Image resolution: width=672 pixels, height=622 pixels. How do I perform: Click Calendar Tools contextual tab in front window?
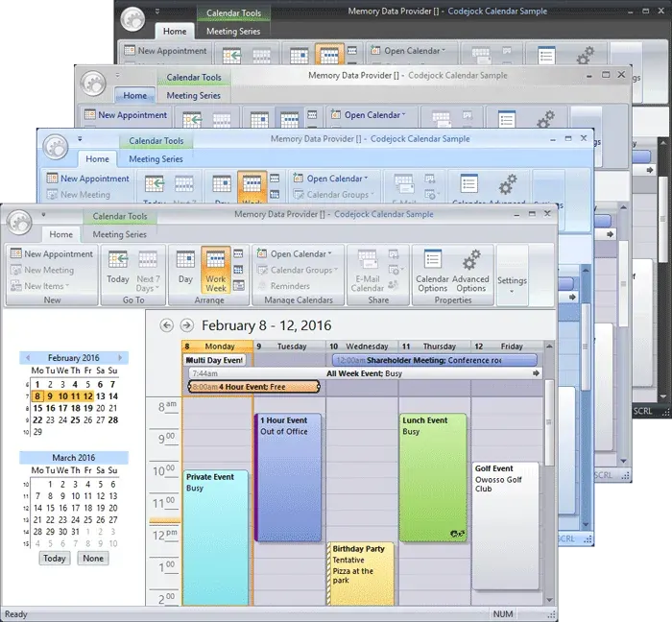click(x=120, y=216)
